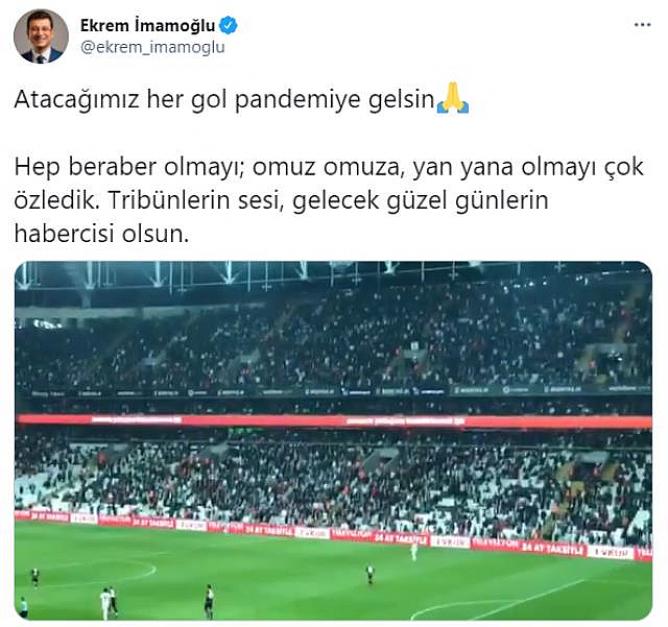This screenshot has width=668, height=627.
Task: Click the lower tier stands in video
Action: (333, 477)
